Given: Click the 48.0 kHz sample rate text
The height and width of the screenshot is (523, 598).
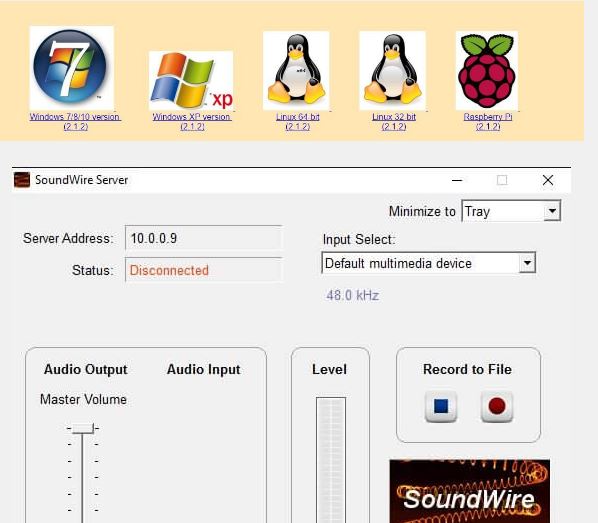Looking at the screenshot, I should tap(352, 295).
